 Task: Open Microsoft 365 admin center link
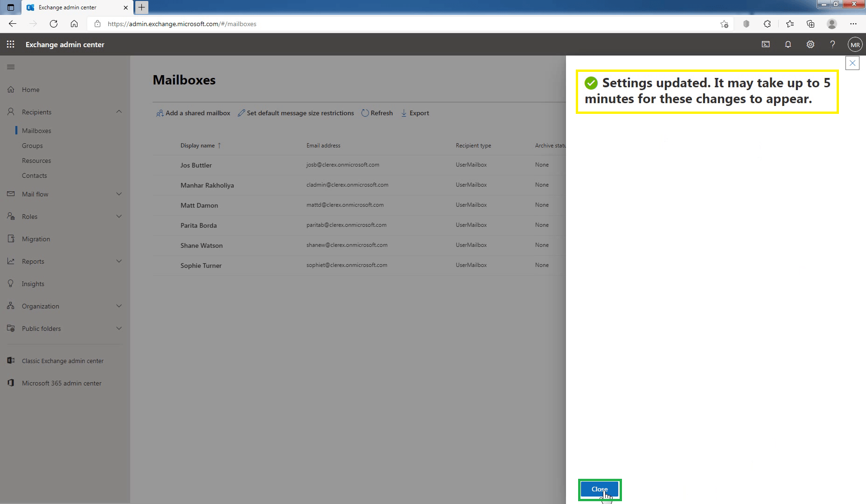(61, 383)
